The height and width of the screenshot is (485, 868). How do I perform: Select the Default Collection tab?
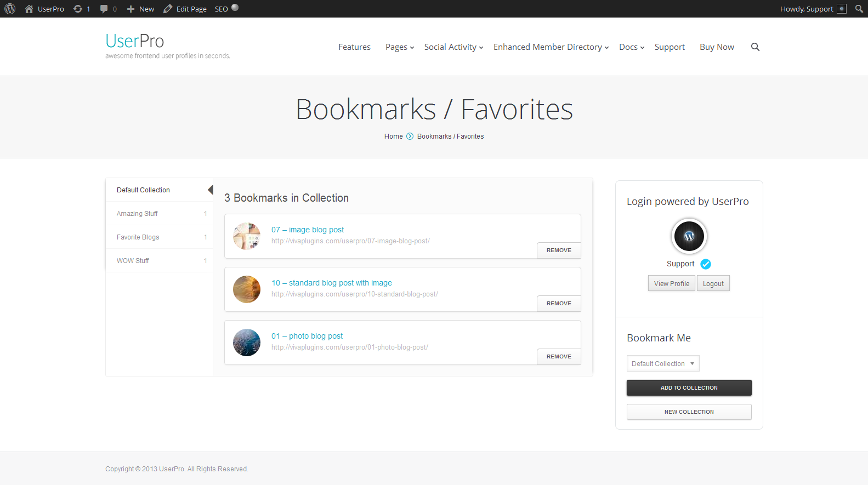tap(159, 190)
